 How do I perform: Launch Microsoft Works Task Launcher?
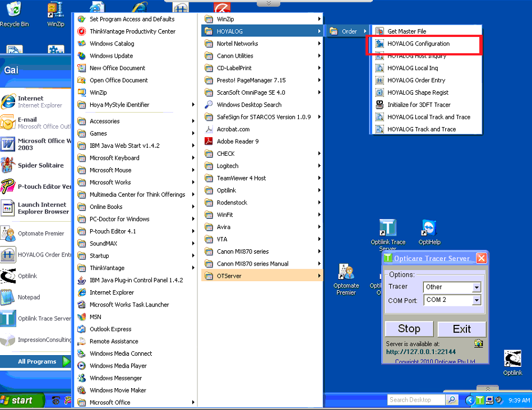pyautogui.click(x=136, y=305)
